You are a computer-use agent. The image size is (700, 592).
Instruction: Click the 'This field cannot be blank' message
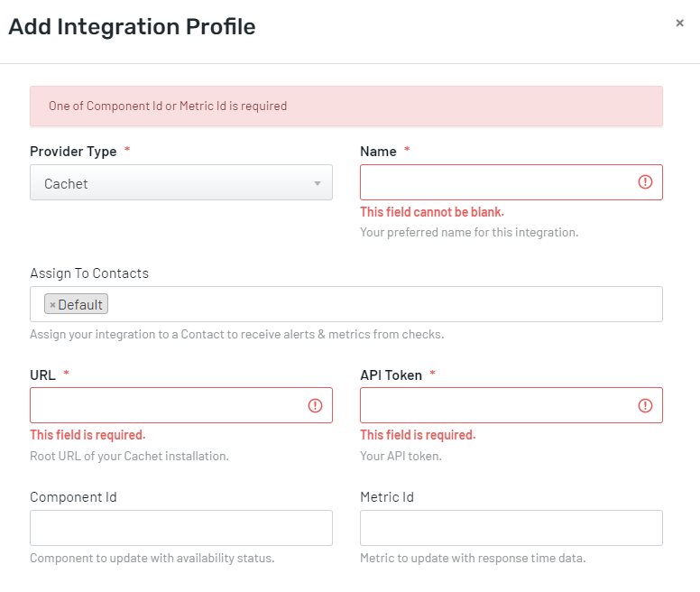click(431, 212)
